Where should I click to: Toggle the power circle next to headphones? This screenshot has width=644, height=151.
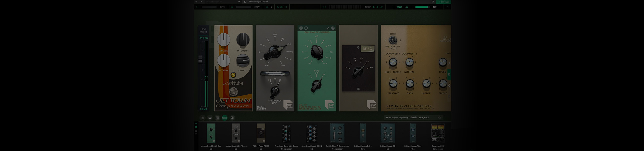267,7
